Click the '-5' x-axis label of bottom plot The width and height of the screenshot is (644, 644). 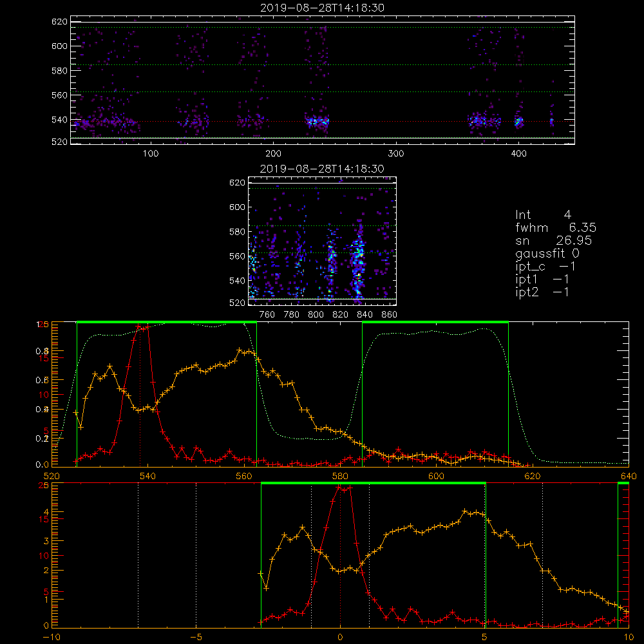tap(196, 637)
